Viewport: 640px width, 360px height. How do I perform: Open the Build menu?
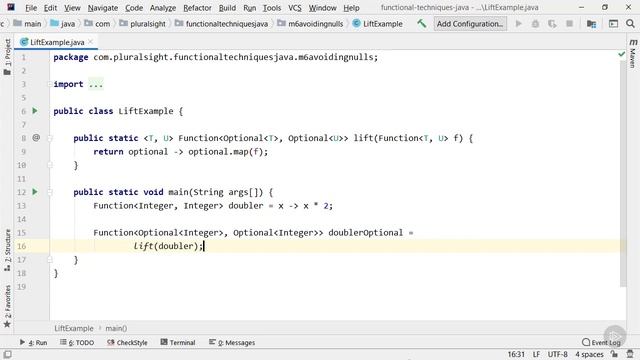(227, 8)
